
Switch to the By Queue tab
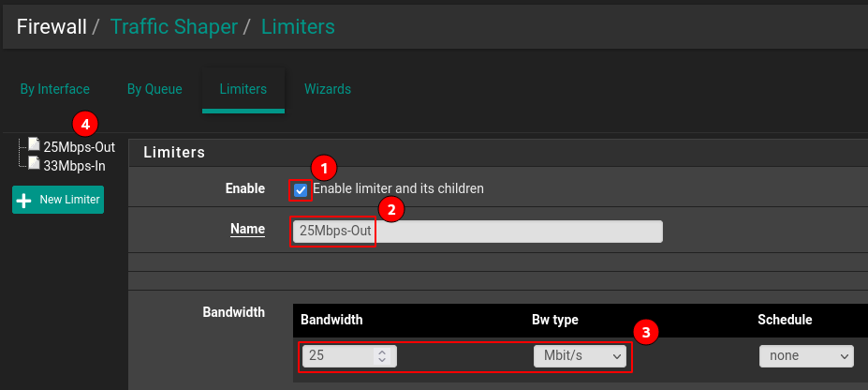[x=154, y=89]
